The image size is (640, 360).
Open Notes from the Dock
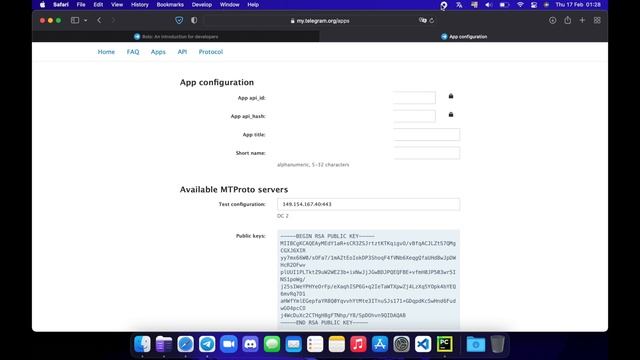[337, 344]
